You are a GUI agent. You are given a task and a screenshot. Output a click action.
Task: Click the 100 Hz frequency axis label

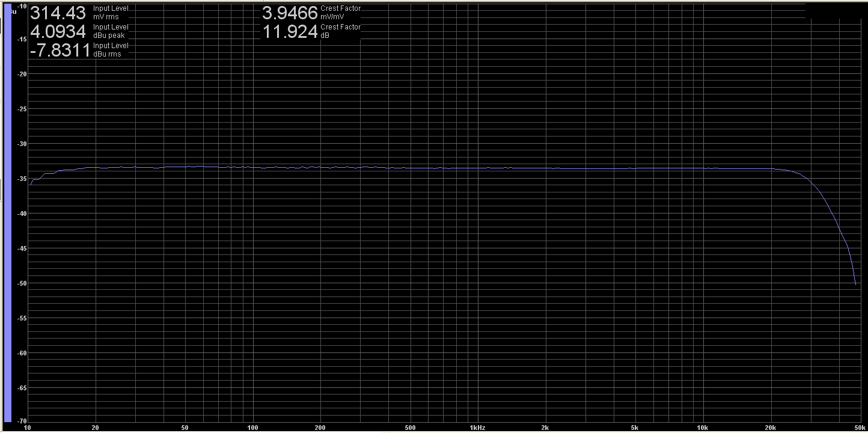point(252,428)
